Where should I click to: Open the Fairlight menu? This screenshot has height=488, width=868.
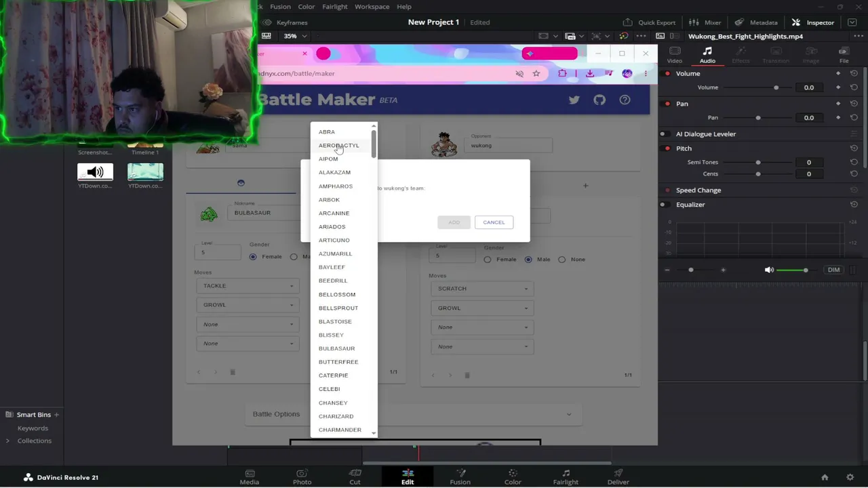point(335,7)
